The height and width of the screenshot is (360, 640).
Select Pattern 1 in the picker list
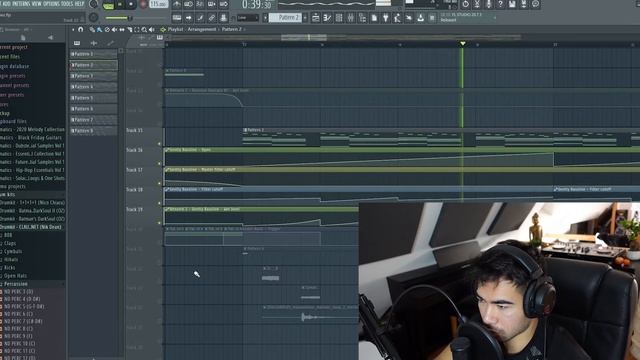(x=93, y=54)
